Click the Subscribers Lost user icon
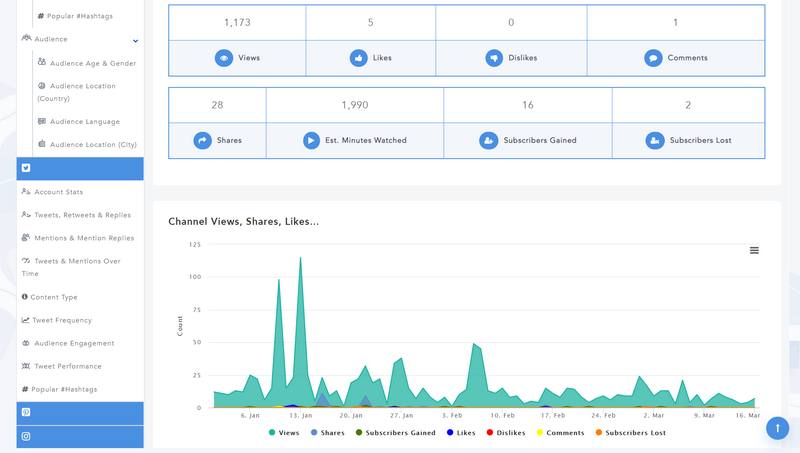This screenshot has height=453, width=800. pos(655,140)
